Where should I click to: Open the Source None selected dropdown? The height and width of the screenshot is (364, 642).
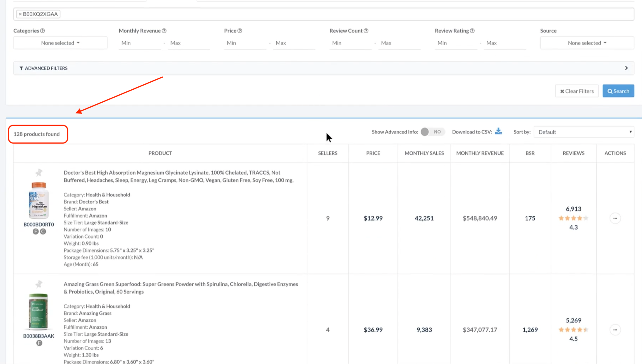point(587,43)
